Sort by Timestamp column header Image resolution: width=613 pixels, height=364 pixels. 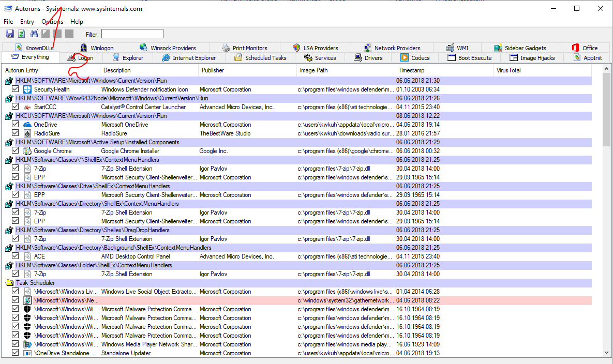coord(444,70)
